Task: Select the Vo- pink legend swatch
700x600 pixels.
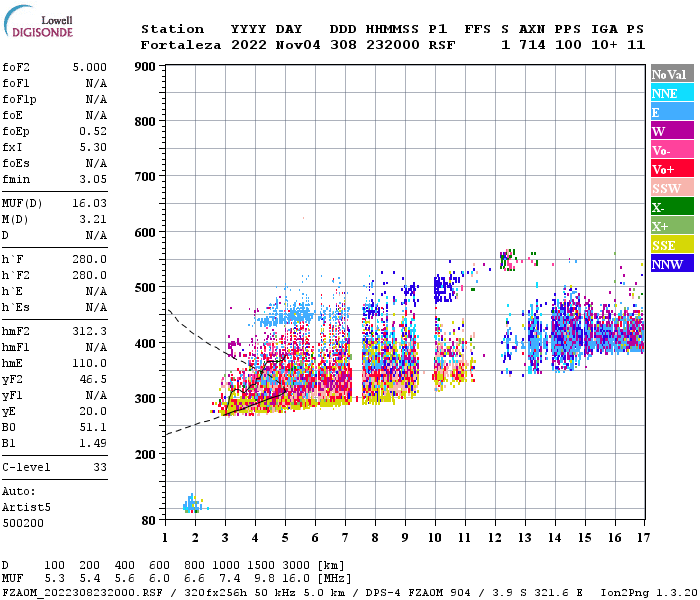Action: coord(672,150)
